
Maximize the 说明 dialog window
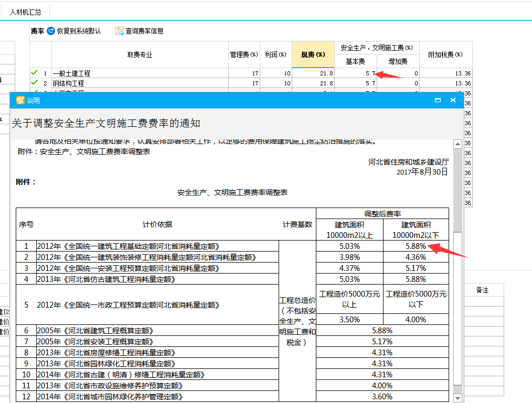click(438, 100)
